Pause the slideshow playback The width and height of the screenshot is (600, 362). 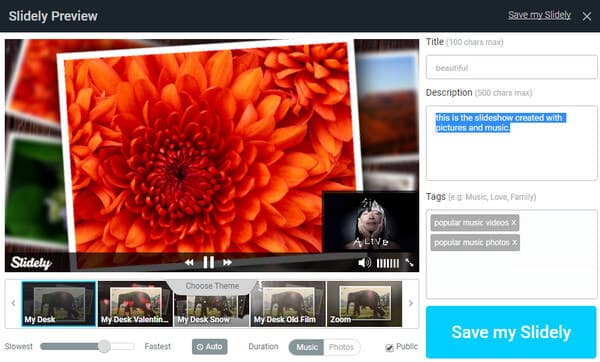pos(209,263)
